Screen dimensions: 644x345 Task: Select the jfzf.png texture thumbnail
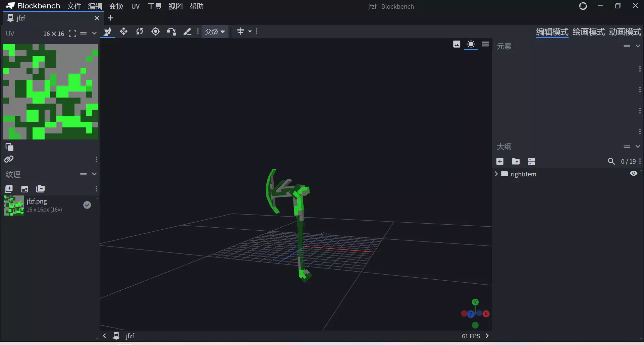(x=14, y=205)
